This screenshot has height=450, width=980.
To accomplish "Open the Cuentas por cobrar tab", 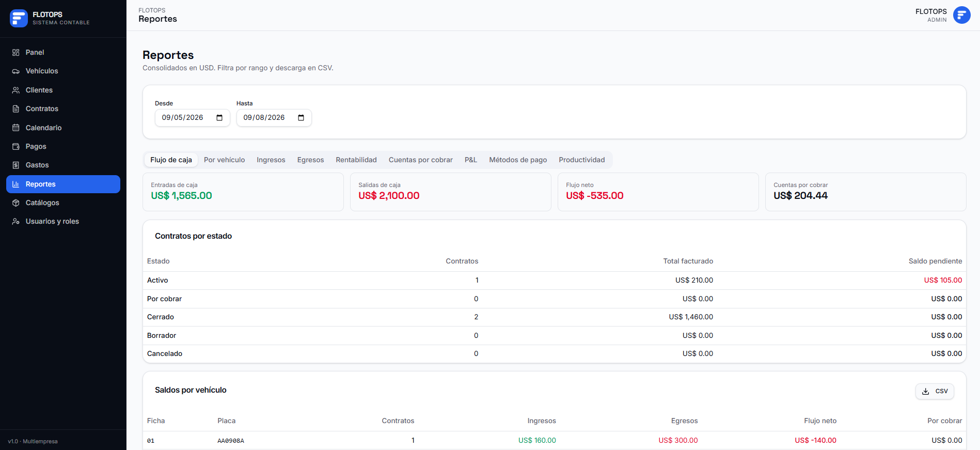I will tap(421, 160).
